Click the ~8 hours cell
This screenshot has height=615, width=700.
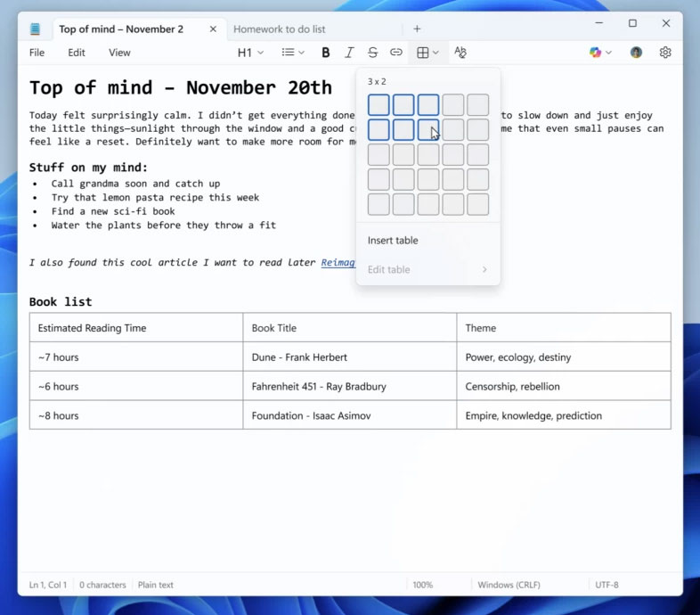136,415
